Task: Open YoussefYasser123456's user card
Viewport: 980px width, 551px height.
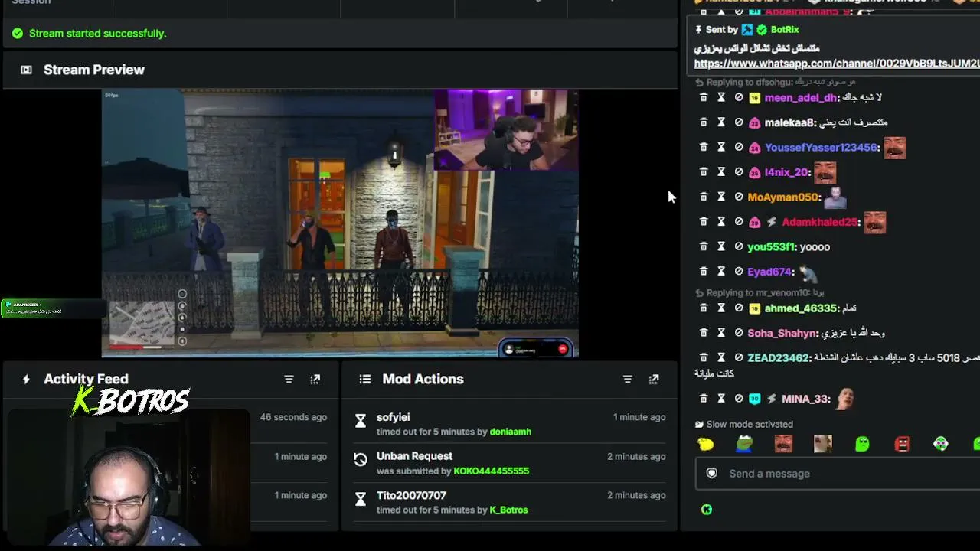Action: [x=822, y=148]
